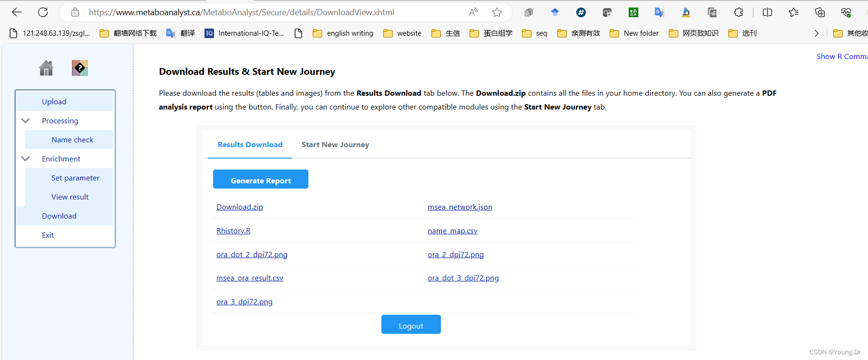Screen dimensions: 868x360
Task: Open the green translation extension icon
Action: [x=633, y=12]
